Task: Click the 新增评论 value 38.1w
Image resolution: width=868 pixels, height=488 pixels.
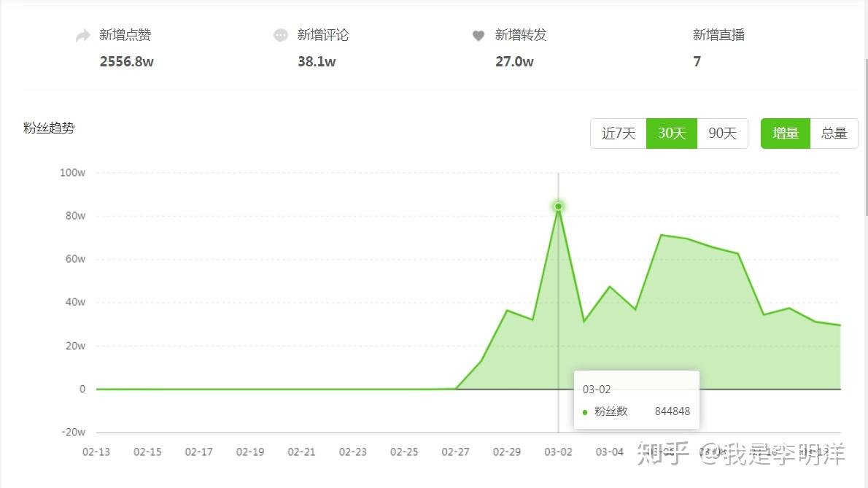Action: (317, 61)
